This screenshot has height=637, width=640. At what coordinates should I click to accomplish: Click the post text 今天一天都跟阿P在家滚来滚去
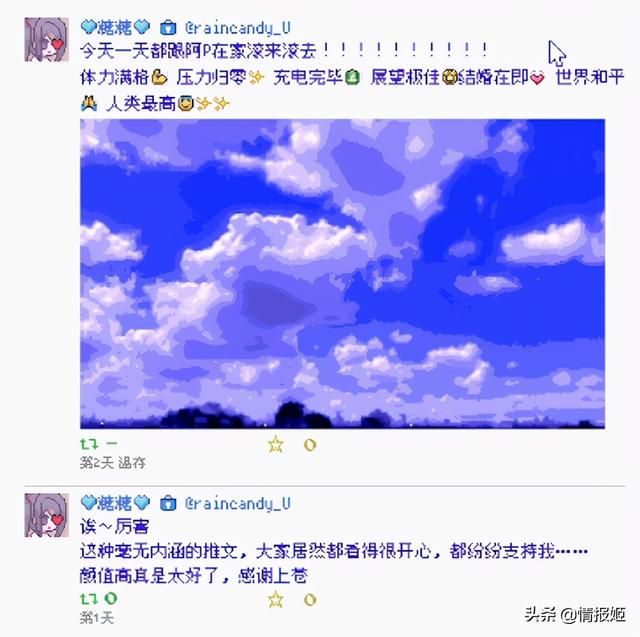point(198,51)
